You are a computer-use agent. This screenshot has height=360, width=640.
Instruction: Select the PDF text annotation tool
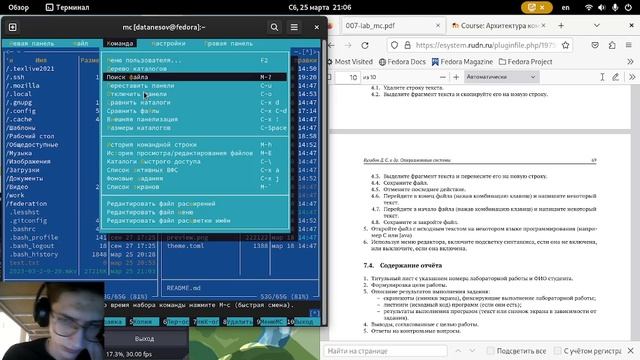point(602,77)
